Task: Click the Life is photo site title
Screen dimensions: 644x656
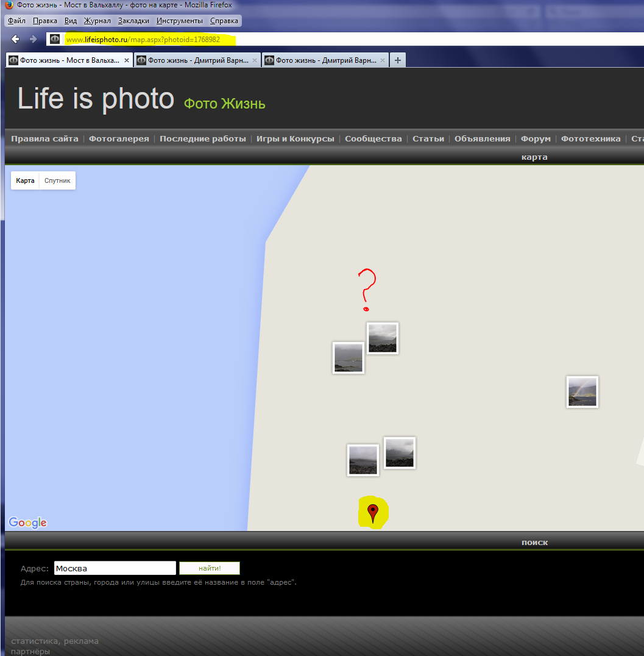Action: (96, 99)
